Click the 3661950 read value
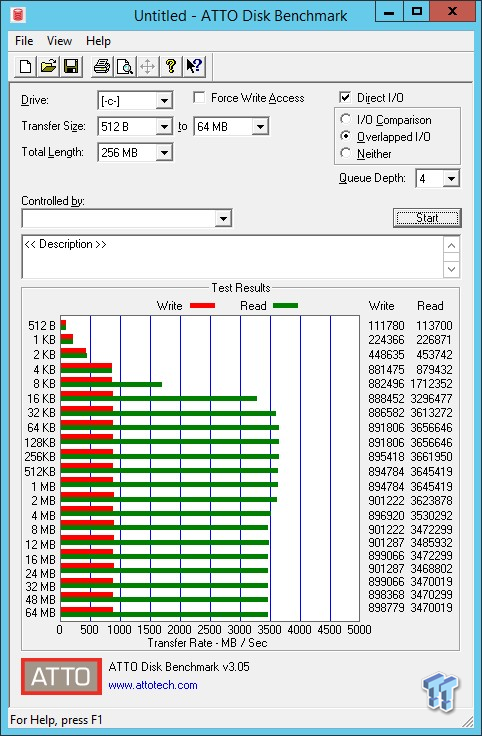Screen dimensions: 482x736 [432, 457]
